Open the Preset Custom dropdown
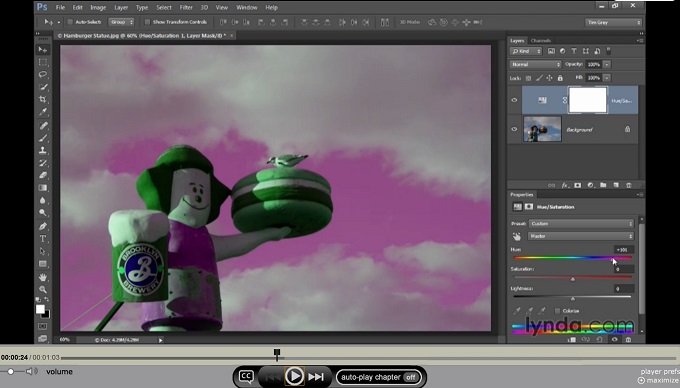This screenshot has height=388, width=680. 581,224
